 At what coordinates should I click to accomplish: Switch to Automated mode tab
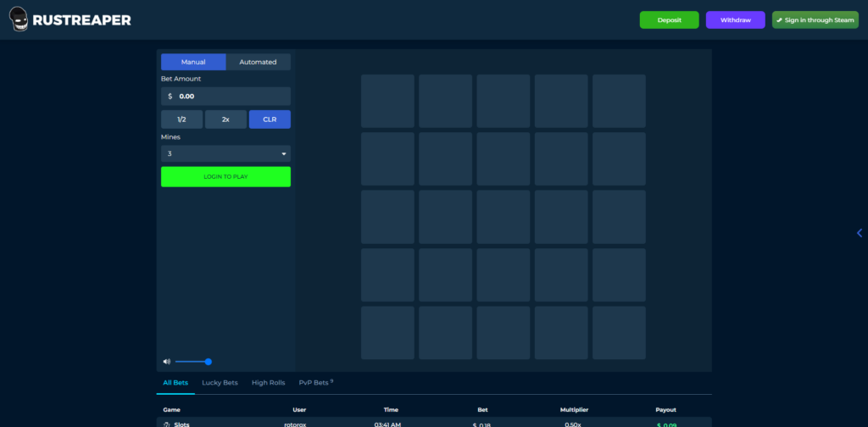click(x=258, y=62)
